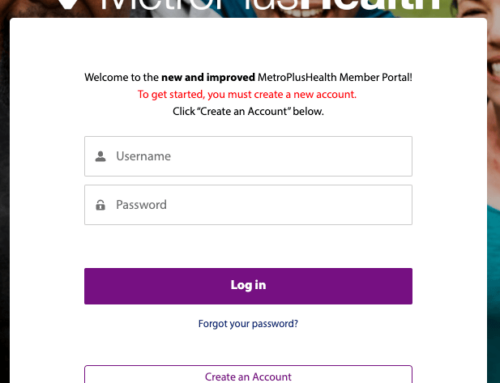Image resolution: width=500 pixels, height=383 pixels.
Task: Click the padlock icon in Password field
Action: [x=100, y=205]
